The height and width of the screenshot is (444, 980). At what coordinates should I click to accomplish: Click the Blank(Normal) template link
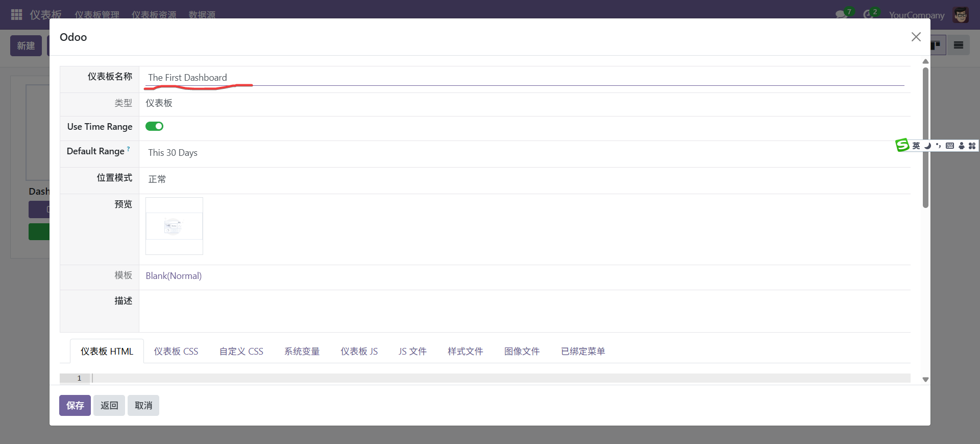coord(174,276)
